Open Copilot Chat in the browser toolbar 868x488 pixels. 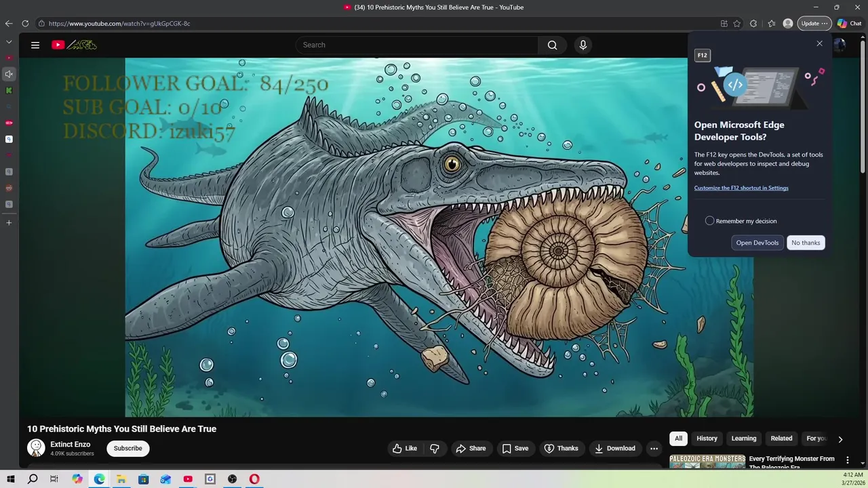[x=849, y=24]
